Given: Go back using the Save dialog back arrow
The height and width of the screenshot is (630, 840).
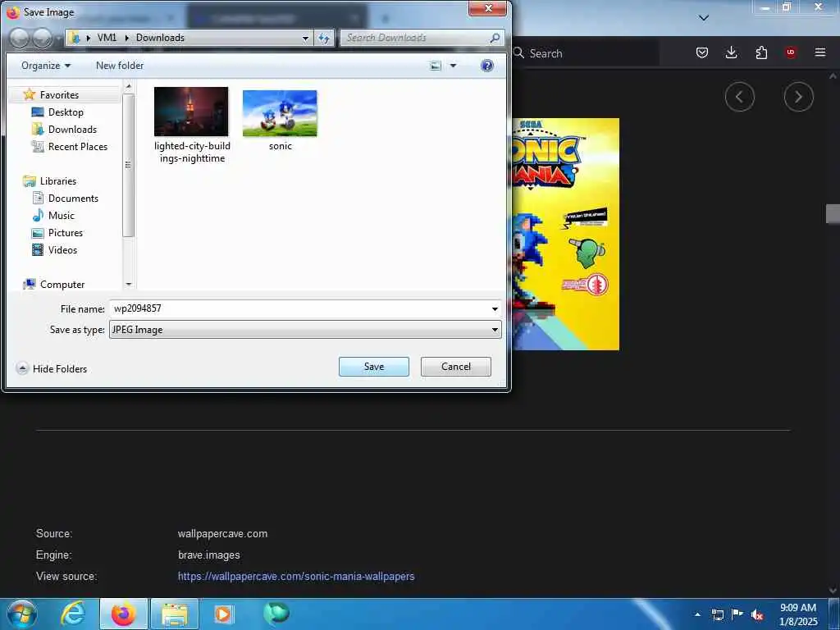Looking at the screenshot, I should tap(20, 38).
